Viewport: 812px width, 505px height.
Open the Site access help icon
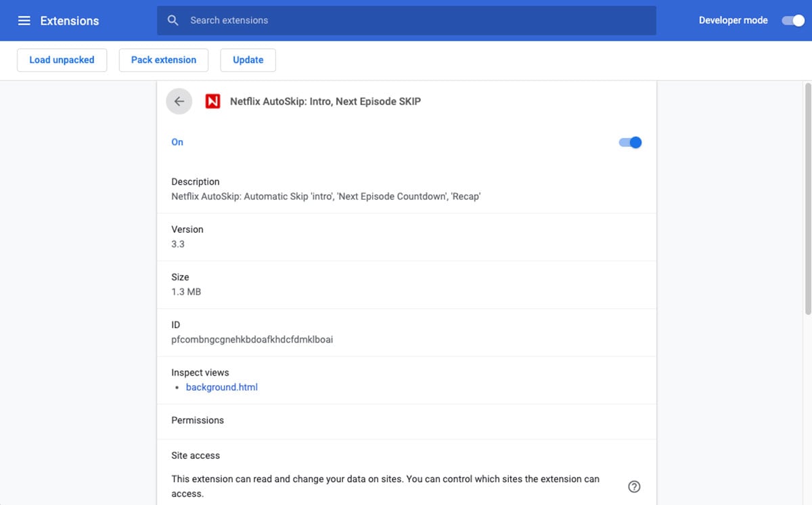pyautogui.click(x=634, y=486)
